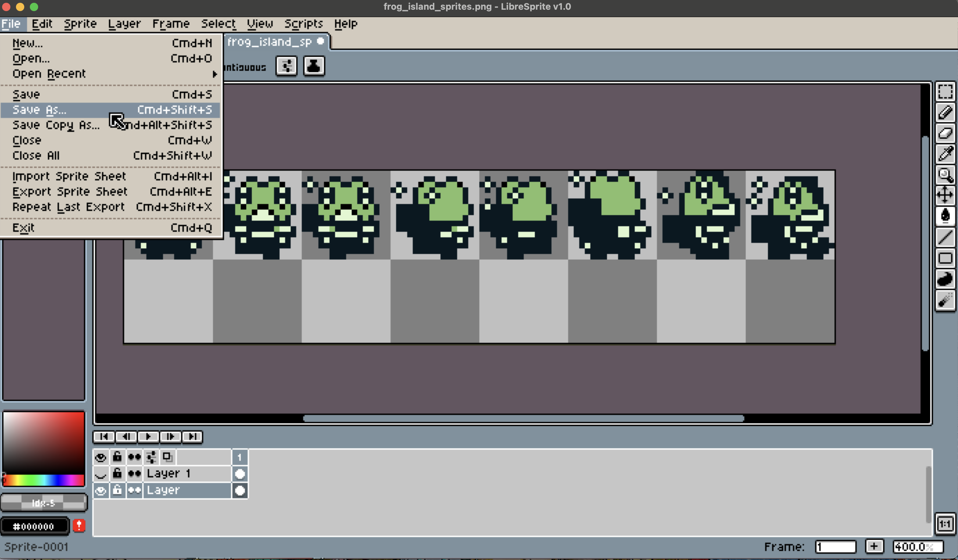The image size is (958, 560).
Task: Open the Sprite menu
Action: (x=80, y=24)
